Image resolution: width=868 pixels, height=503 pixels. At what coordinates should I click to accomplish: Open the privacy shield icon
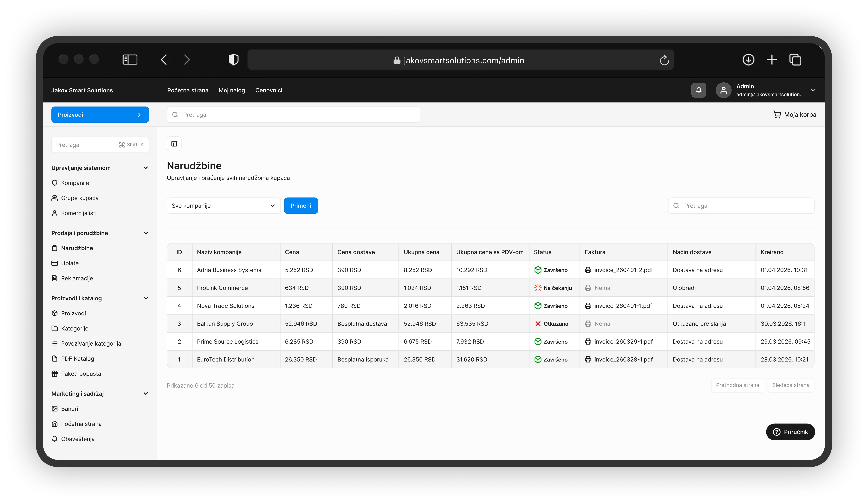click(233, 60)
